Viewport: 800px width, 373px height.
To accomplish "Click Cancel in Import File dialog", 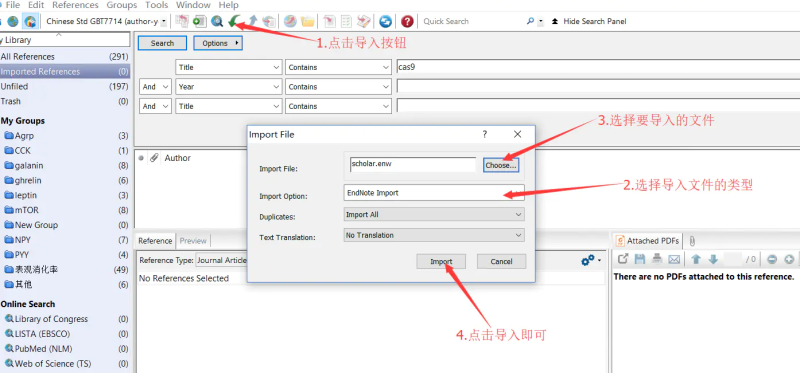I will (x=501, y=261).
